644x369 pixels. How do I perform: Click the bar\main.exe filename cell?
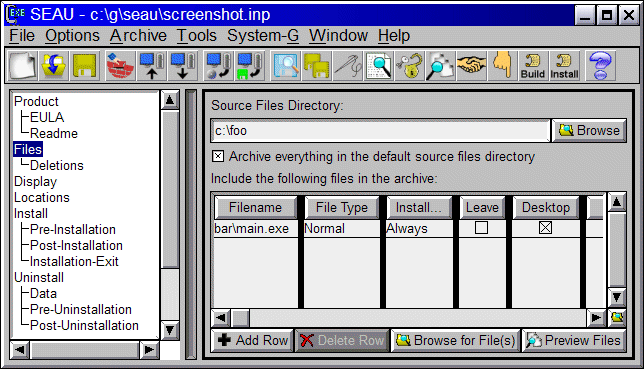coord(255,228)
